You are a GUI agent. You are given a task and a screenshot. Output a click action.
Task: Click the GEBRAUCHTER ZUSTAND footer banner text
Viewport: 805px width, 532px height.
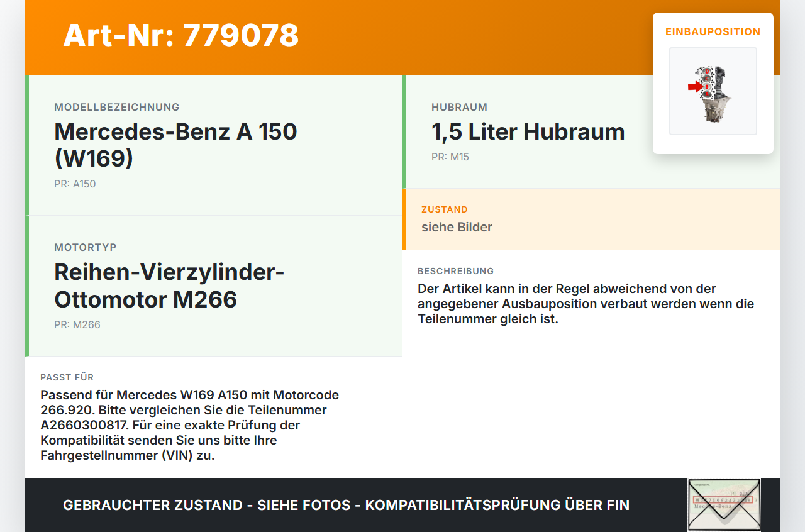coord(346,505)
